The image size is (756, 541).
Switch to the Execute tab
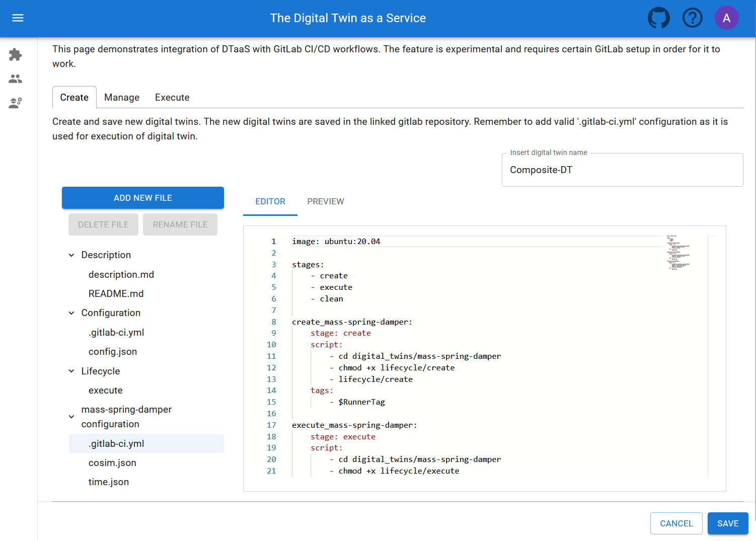(172, 98)
